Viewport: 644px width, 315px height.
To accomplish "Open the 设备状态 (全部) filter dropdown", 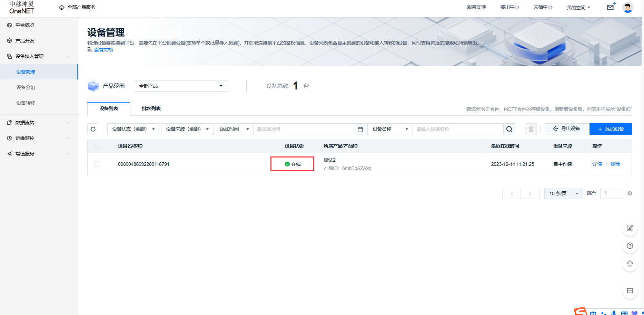I will click(x=133, y=129).
